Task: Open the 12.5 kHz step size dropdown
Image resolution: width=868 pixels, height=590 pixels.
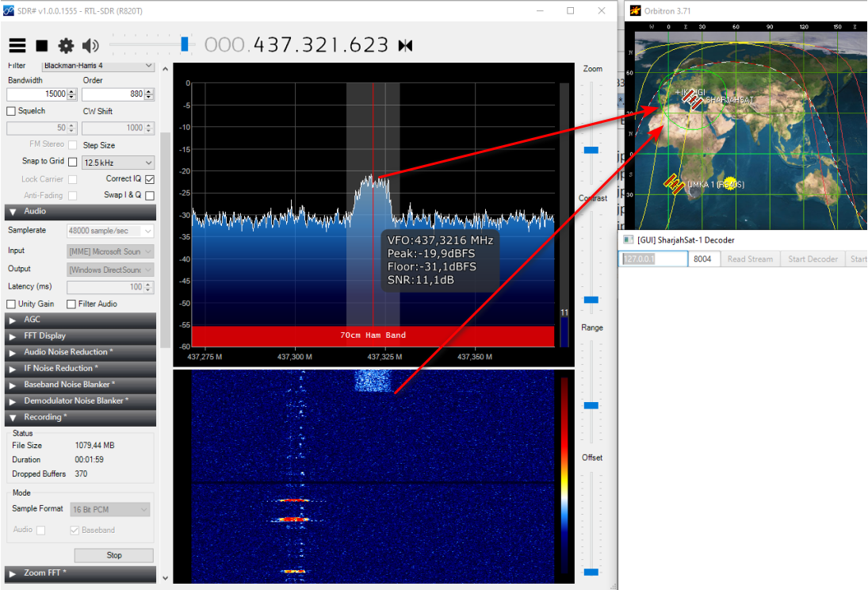Action: (117, 163)
